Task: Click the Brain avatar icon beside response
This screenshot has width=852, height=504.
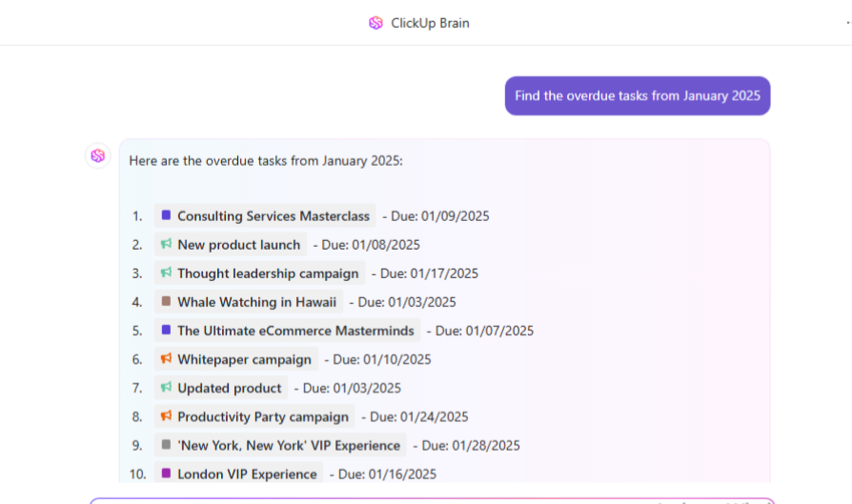Action: coord(97,155)
